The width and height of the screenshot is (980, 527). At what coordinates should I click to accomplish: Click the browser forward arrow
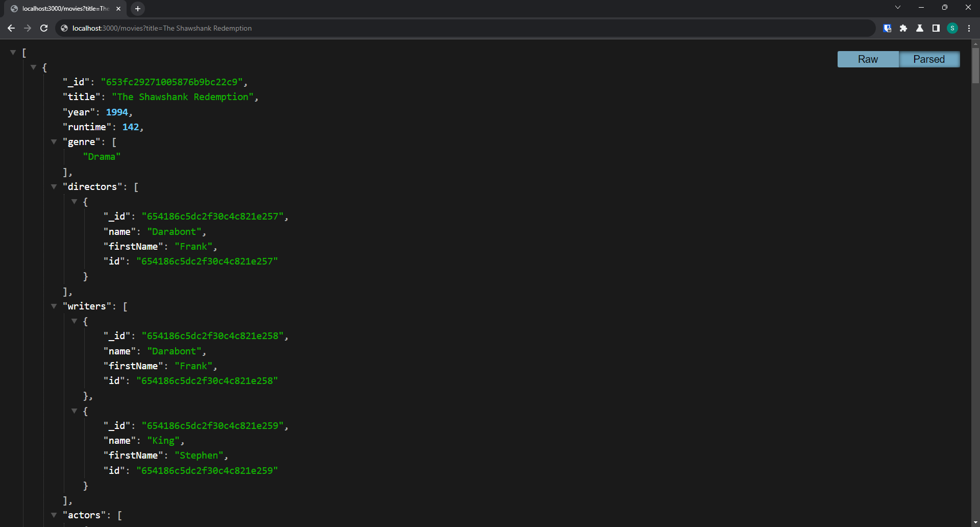pyautogui.click(x=28, y=28)
